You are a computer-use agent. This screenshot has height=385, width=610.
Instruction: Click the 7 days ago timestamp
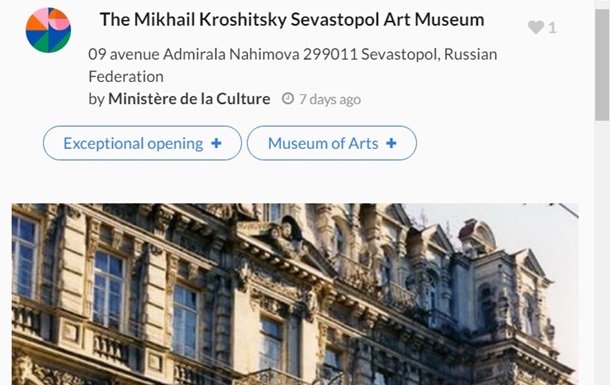330,100
